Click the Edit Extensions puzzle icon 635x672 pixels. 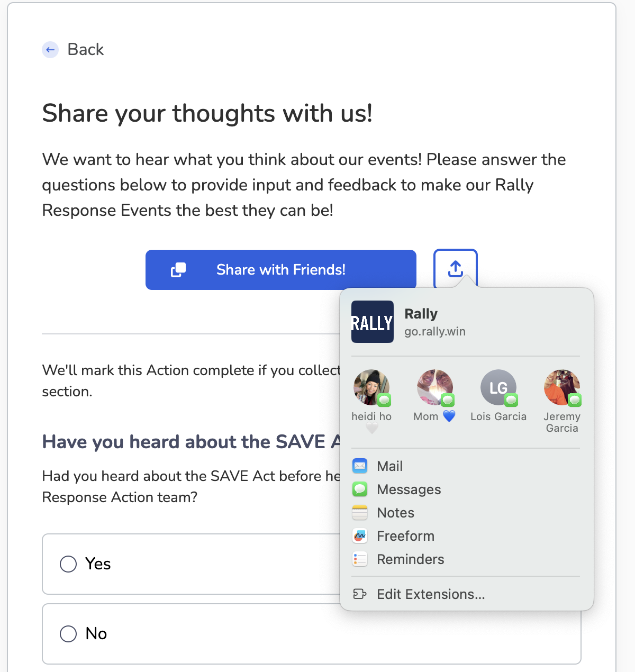tap(360, 594)
